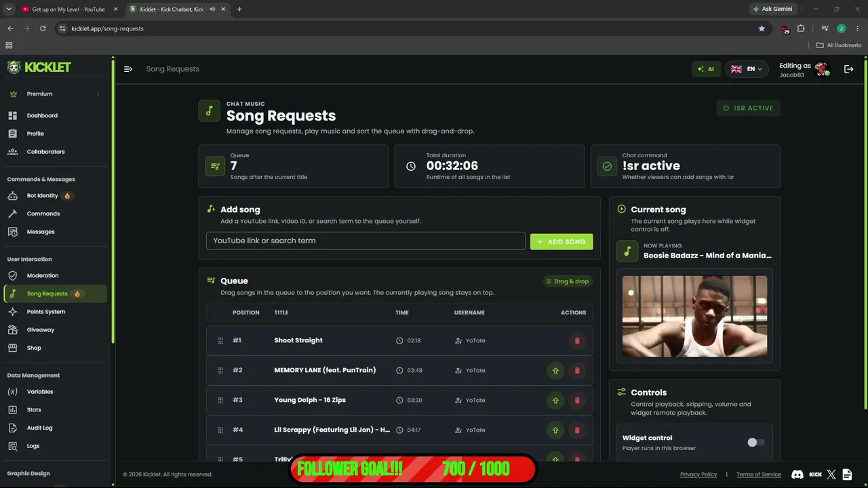Open the documentation icon in footer
This screenshot has width=868, height=488.
pos(847,474)
